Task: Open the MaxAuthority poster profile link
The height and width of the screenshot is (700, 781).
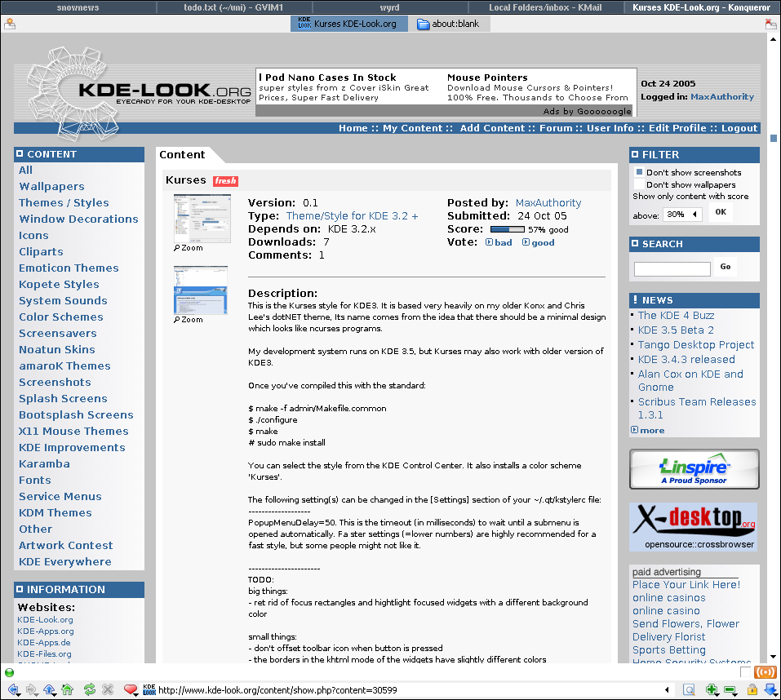Action: click(548, 202)
